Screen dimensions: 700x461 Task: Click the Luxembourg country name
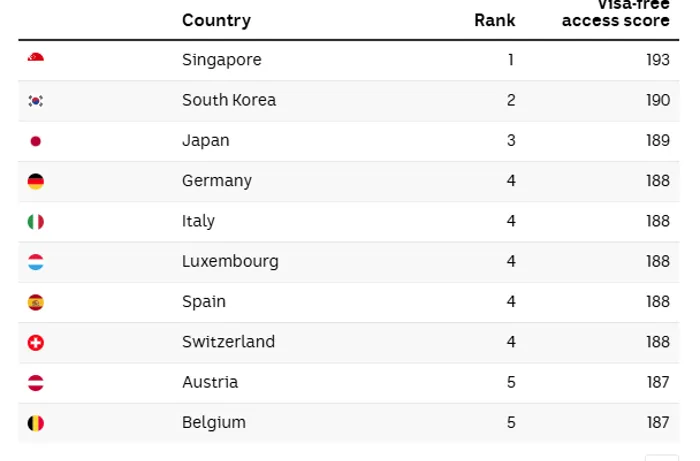pyautogui.click(x=230, y=261)
